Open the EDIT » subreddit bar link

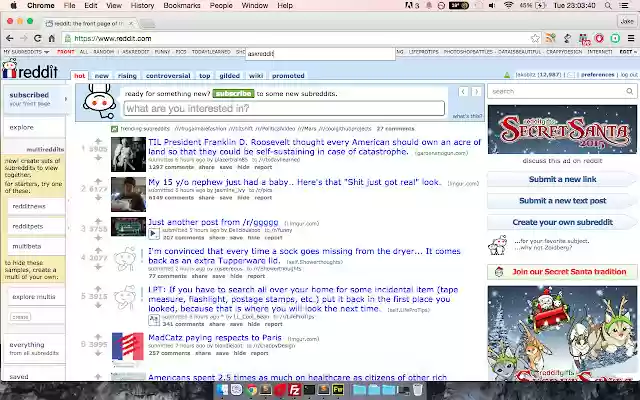(x=627, y=52)
